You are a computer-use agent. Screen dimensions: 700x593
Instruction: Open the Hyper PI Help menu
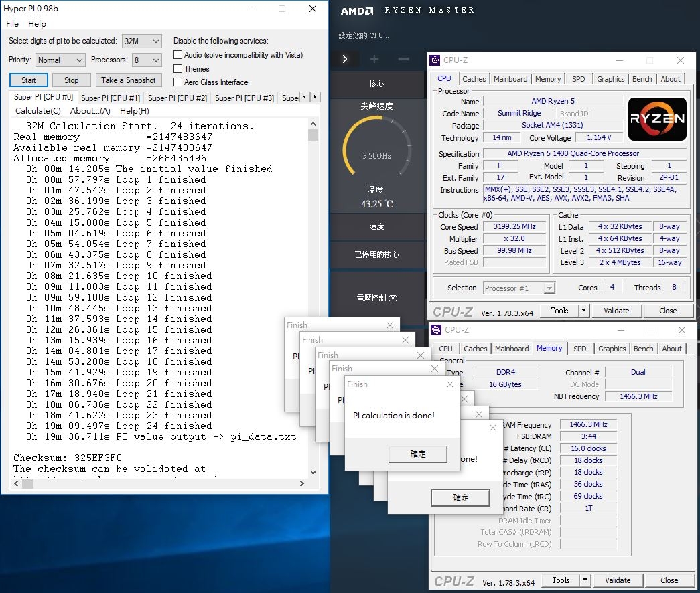(x=37, y=23)
